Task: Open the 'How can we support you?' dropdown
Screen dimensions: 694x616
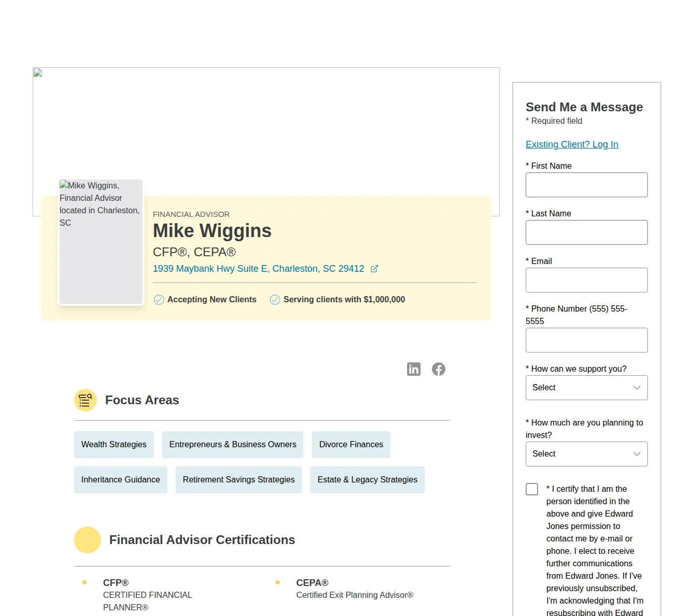Action: pyautogui.click(x=587, y=388)
